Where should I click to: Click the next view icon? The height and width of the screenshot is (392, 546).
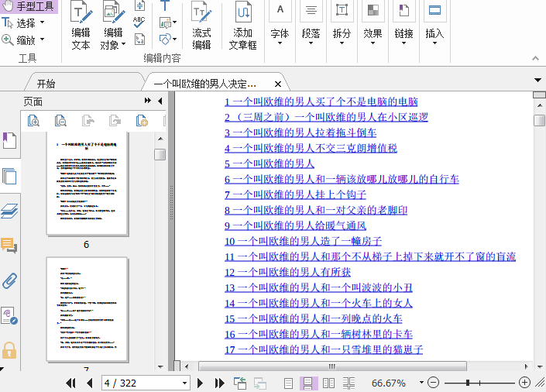[259, 383]
